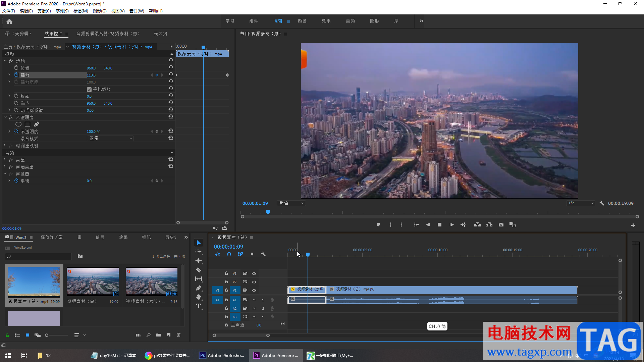Go to In point
This screenshot has height=362, width=644.
pyautogui.click(x=416, y=225)
